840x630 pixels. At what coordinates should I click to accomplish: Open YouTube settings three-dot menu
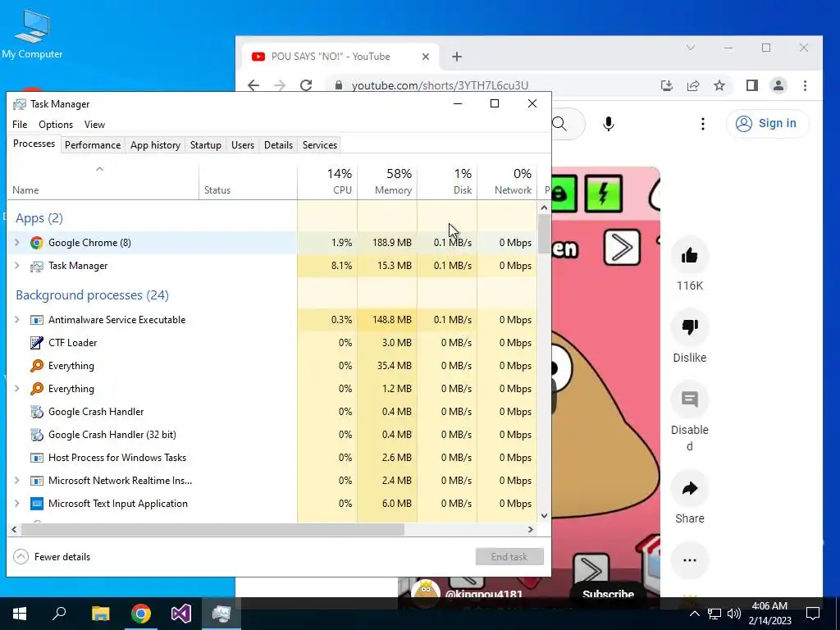(x=703, y=124)
